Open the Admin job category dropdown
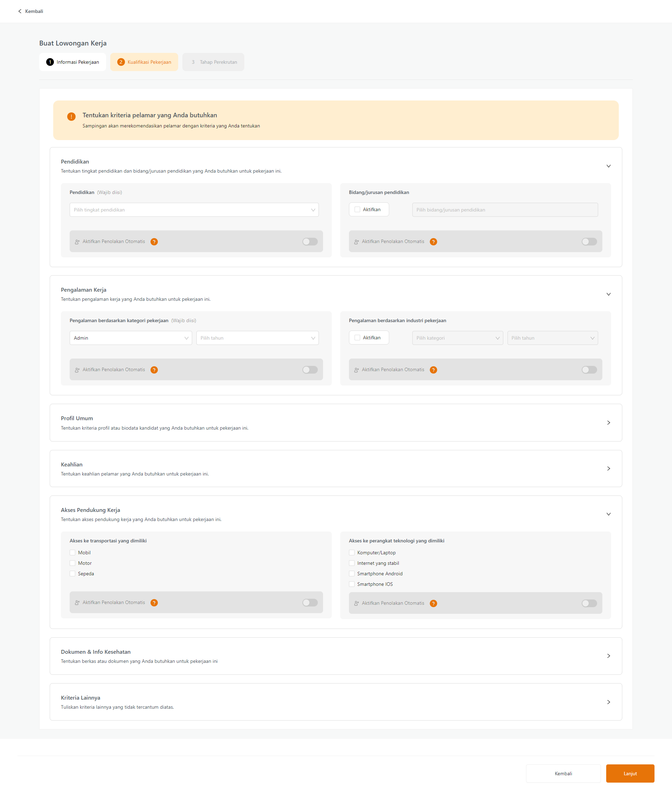Viewport: 672px width, 791px height. (131, 338)
